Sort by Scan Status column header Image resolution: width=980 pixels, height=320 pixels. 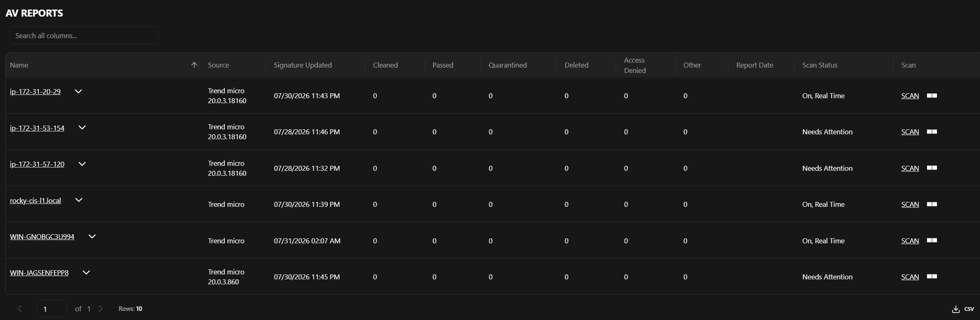(819, 65)
